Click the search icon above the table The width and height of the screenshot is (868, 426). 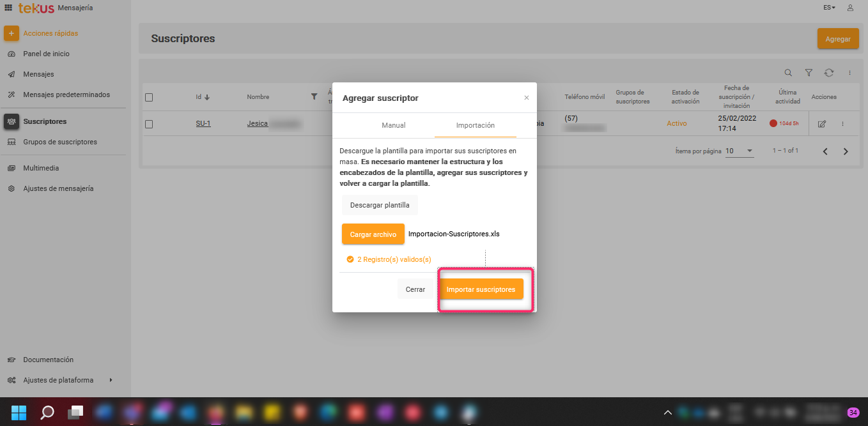(x=788, y=73)
